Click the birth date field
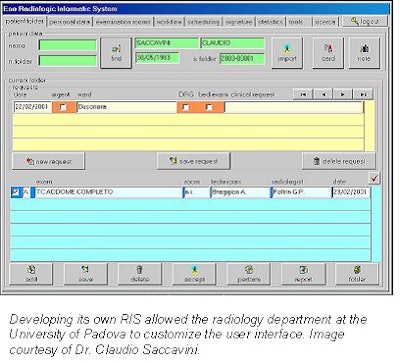Image resolution: width=400 pixels, height=363 pixels. [157, 58]
